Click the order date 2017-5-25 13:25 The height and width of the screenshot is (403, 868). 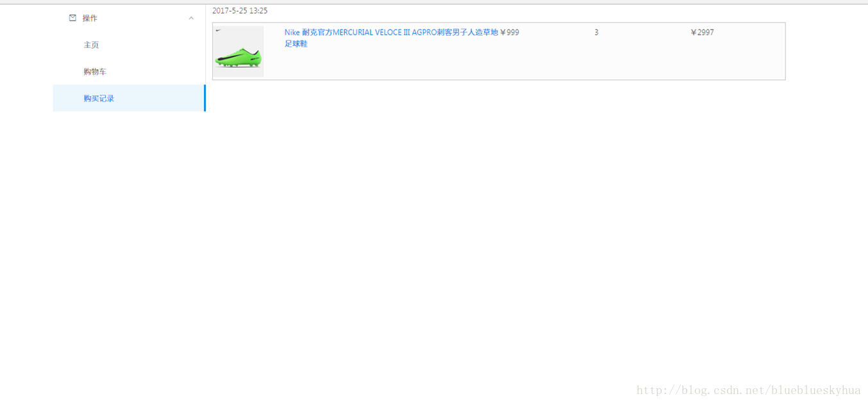coord(240,11)
